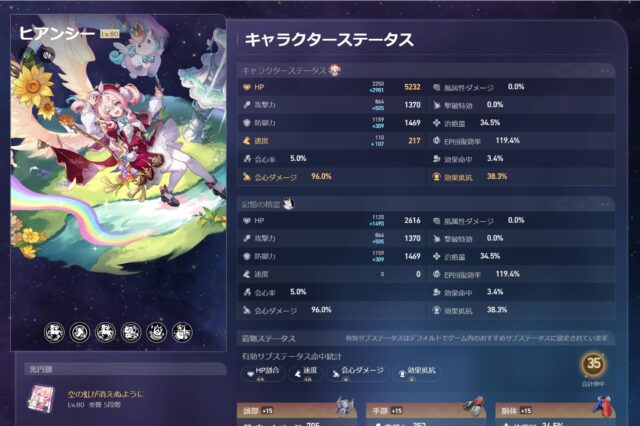
Task: Select the second Eidolon icon under the portrait
Action: pyautogui.click(x=80, y=332)
